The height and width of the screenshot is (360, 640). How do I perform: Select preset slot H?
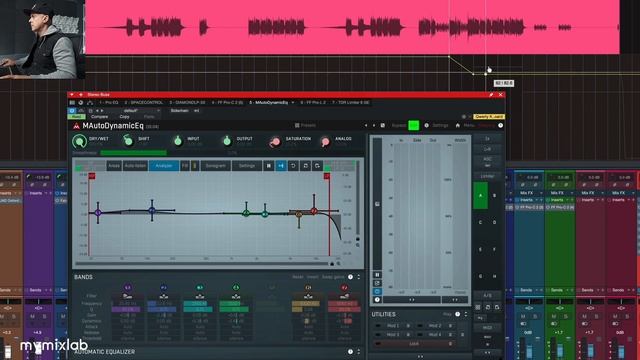tap(494, 276)
